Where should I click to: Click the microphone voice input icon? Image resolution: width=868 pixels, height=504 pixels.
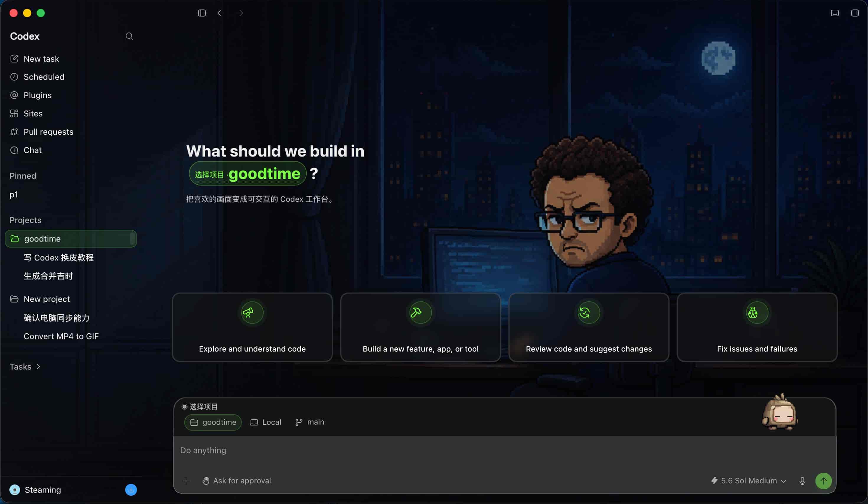click(802, 481)
